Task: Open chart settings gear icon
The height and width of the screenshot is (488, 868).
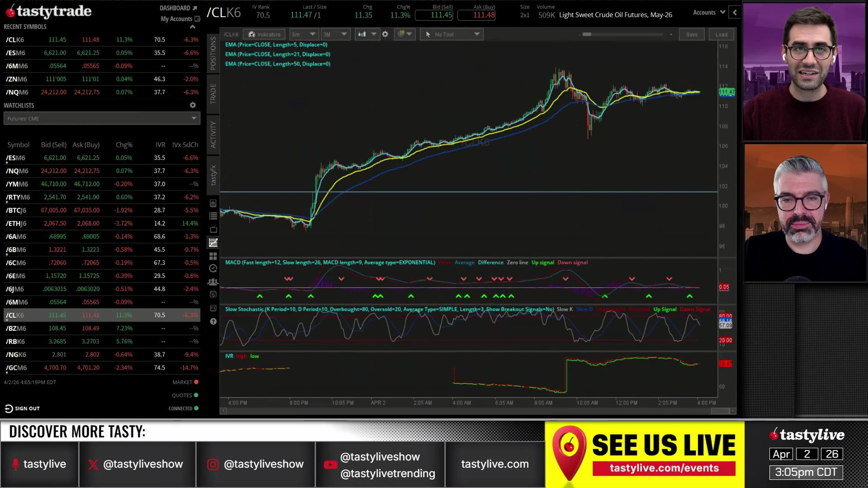Action: click(385, 34)
